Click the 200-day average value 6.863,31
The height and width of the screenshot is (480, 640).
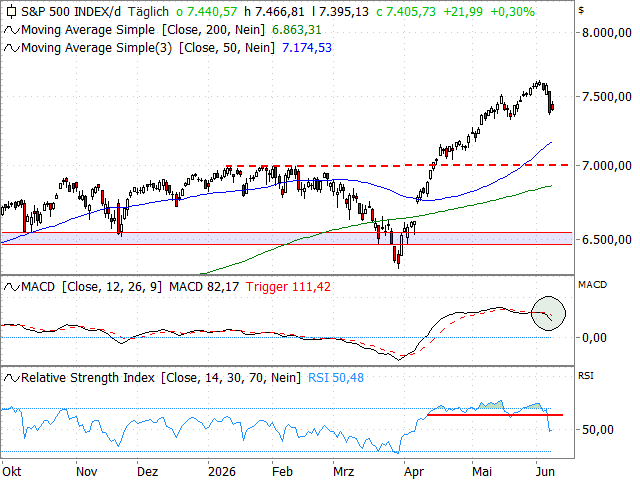(296, 30)
